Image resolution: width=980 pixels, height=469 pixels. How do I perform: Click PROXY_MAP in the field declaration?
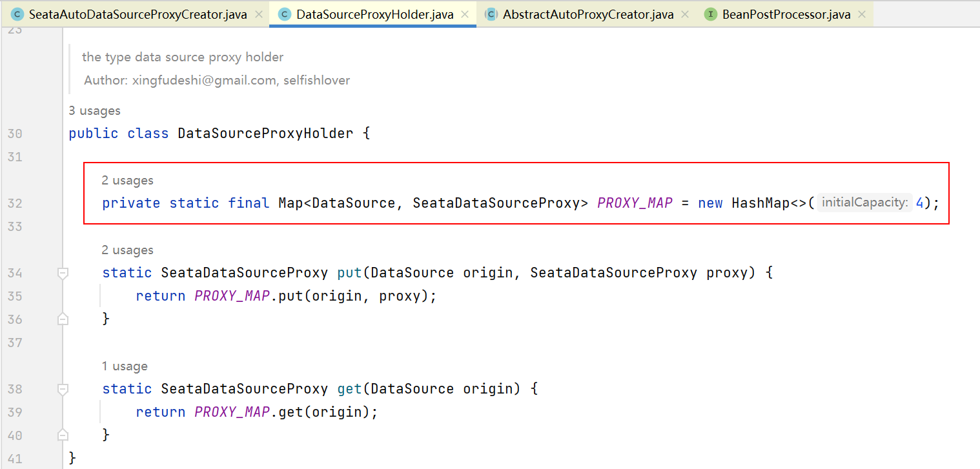point(635,203)
